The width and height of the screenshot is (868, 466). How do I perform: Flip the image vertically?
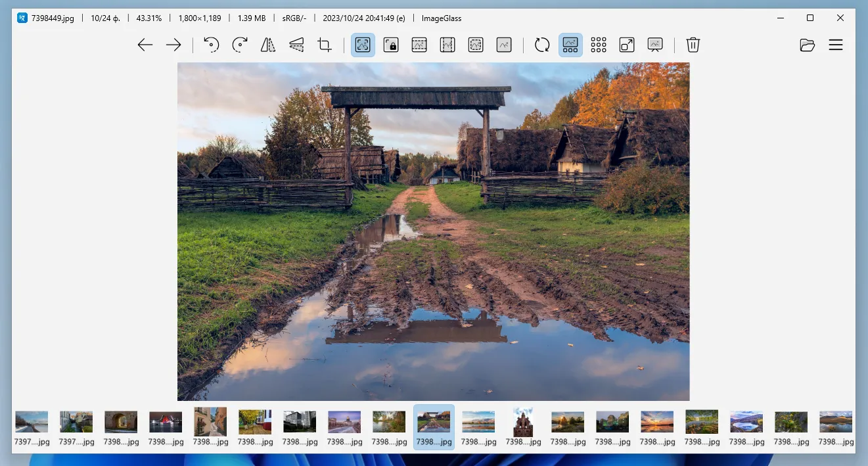tap(296, 45)
